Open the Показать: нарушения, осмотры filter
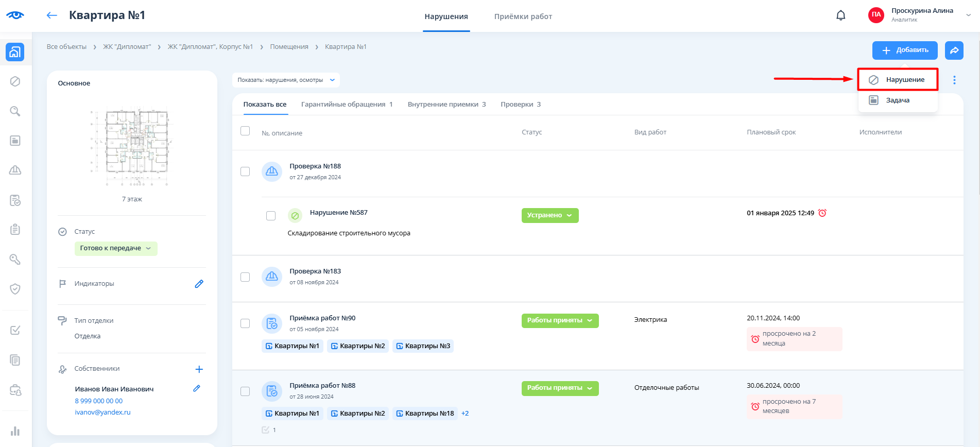The height and width of the screenshot is (447, 980). coord(286,80)
